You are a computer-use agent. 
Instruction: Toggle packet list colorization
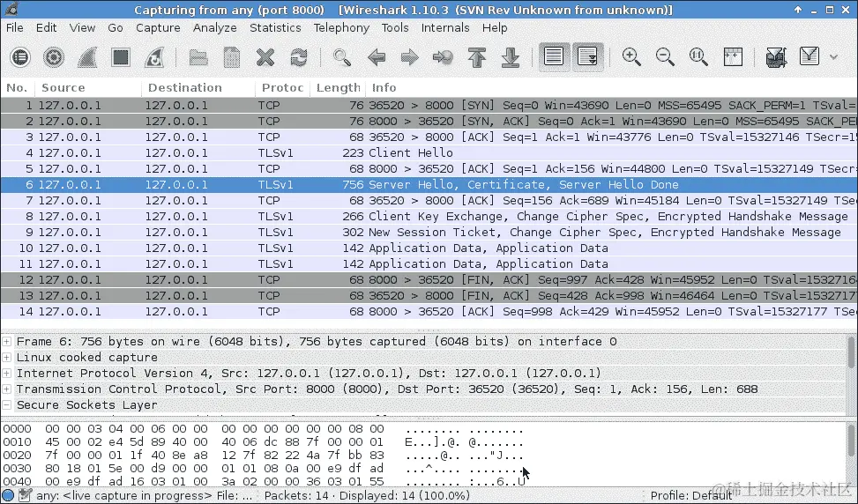(x=554, y=57)
